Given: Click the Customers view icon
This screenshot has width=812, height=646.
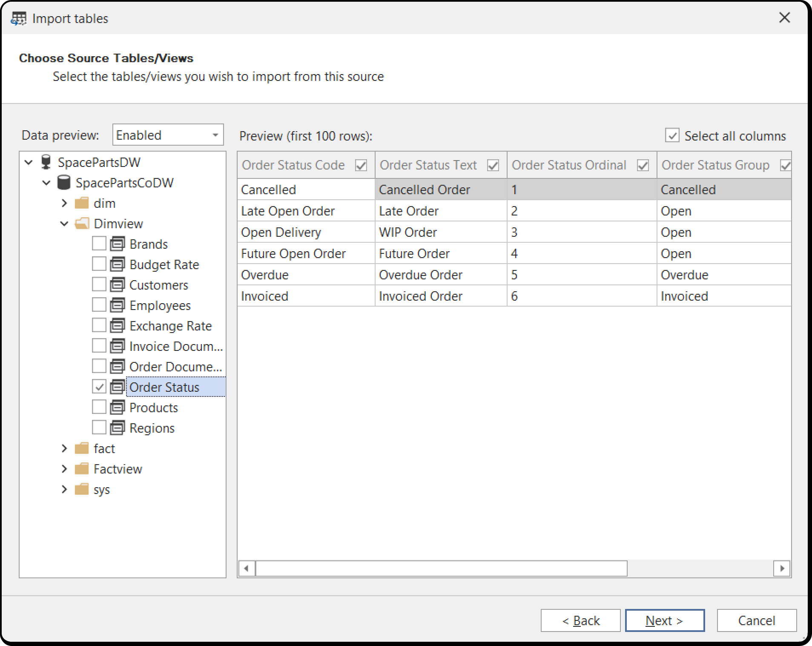Looking at the screenshot, I should coord(118,285).
